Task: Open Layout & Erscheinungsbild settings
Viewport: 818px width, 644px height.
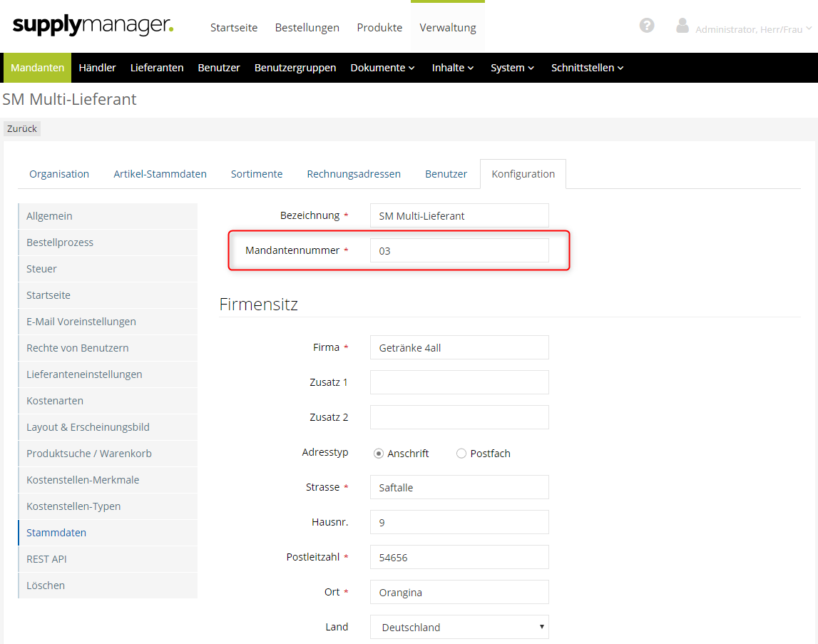Action: pos(88,427)
